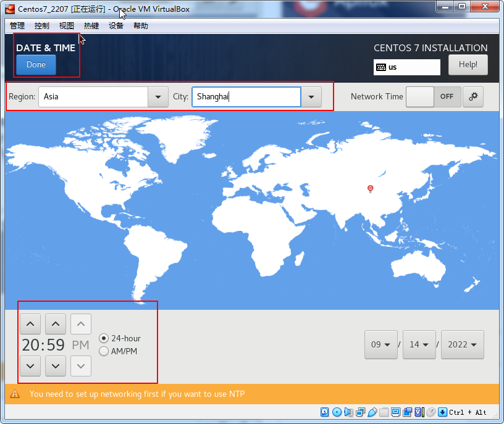504x424 pixels.
Task: Increase the hour with up arrow
Action: click(x=30, y=323)
